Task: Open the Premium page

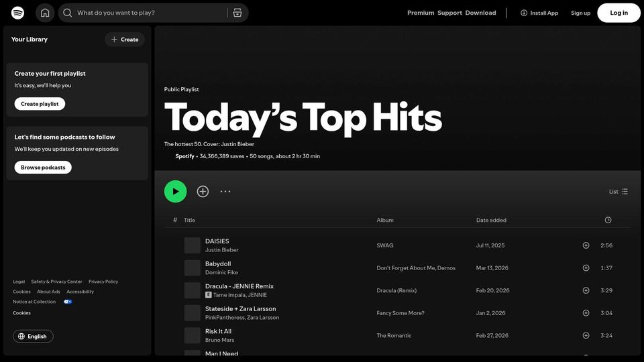Action: point(421,13)
